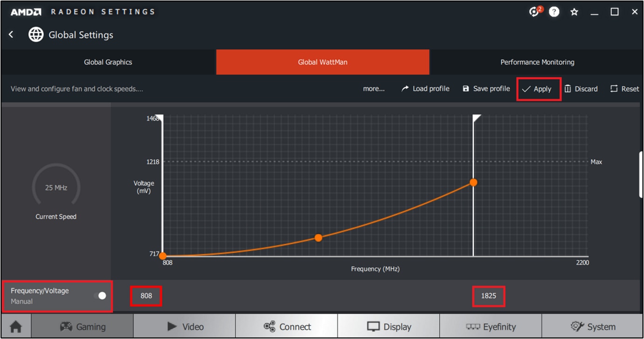The image size is (644, 339).
Task: Click the 808 minimum frequency field
Action: [x=146, y=296]
